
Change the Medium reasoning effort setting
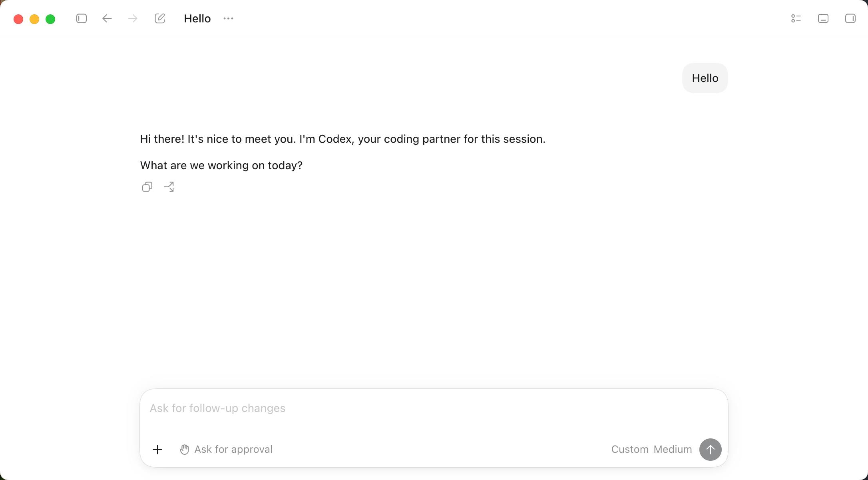tap(673, 450)
